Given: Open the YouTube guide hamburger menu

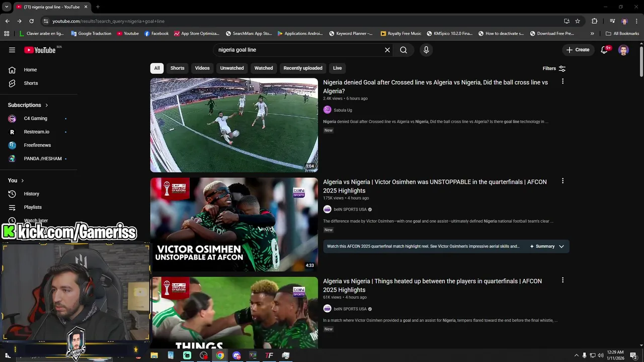Looking at the screenshot, I should (x=12, y=50).
